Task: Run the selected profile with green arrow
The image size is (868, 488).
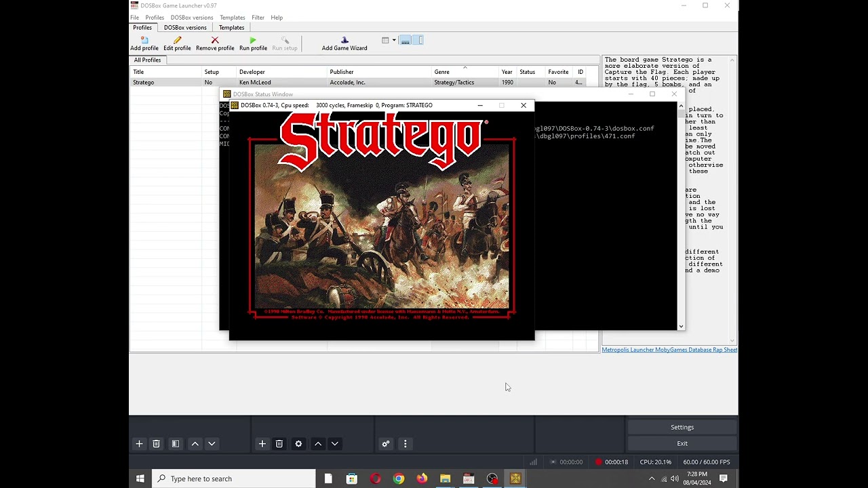Action: coord(253,40)
